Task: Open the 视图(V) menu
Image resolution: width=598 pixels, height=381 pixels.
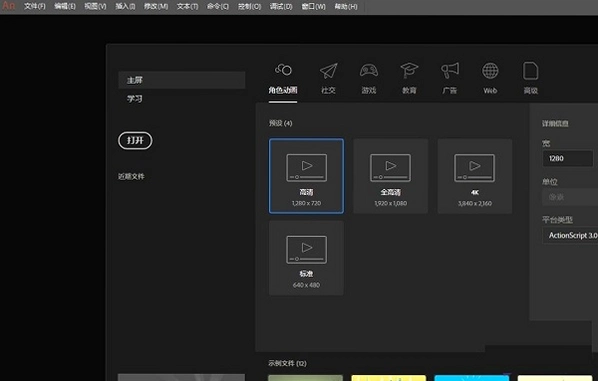Action: pyautogui.click(x=95, y=6)
